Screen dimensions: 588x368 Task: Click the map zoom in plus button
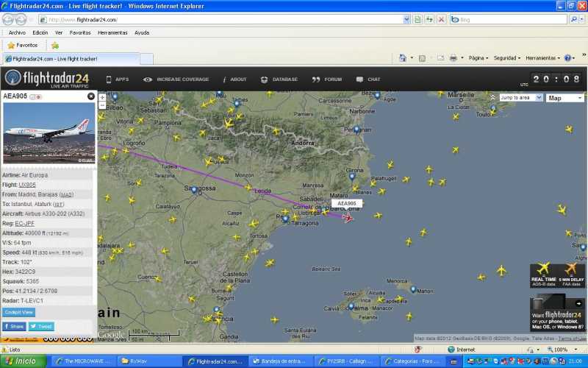point(102,97)
